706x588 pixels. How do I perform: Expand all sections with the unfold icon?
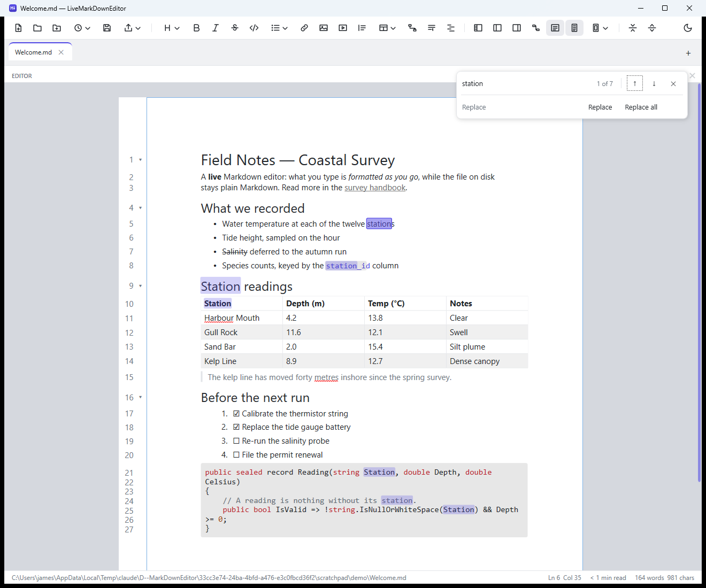(652, 28)
